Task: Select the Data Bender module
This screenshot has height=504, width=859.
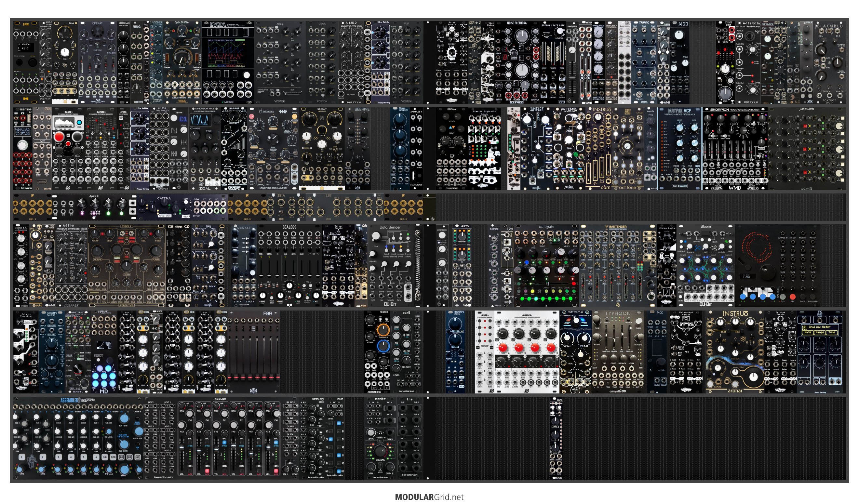Action: tap(390, 265)
